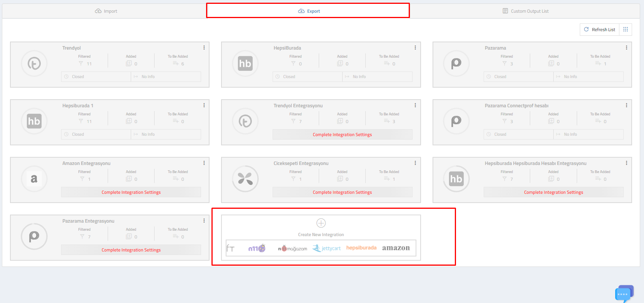Click the Closed status field on Pazarama card
Screen dimensions: 644x303
(518, 77)
